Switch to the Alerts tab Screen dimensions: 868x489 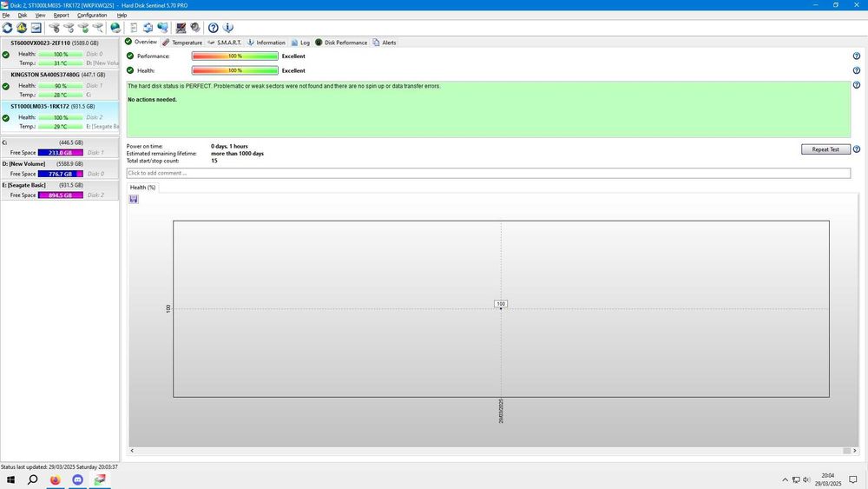[385, 43]
